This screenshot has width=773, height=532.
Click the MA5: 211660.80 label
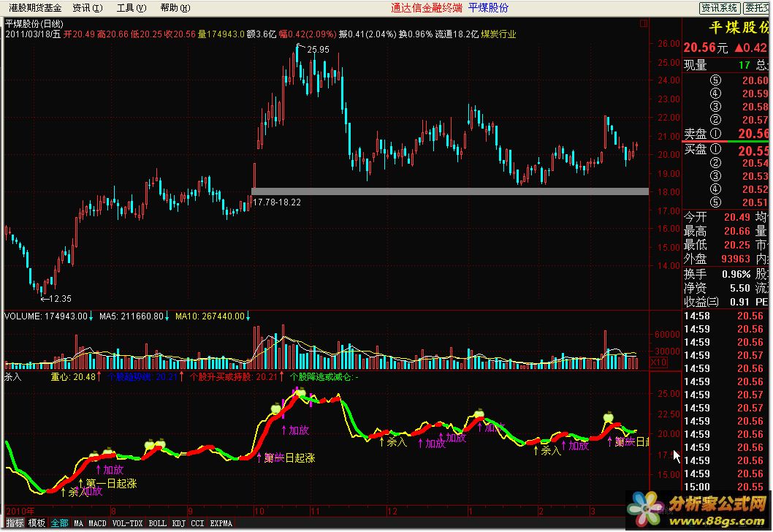131,316
